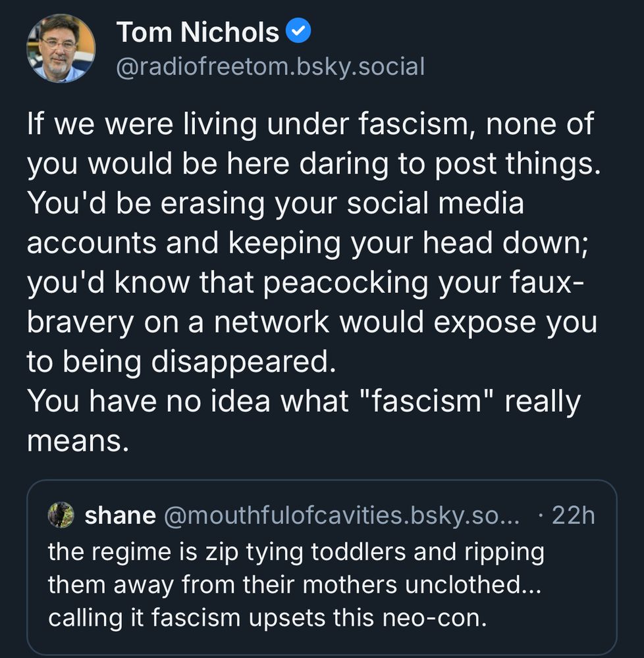Open the @radiofreetom.bsky.social handle
Viewport: 644px width, 658px height.
point(270,66)
